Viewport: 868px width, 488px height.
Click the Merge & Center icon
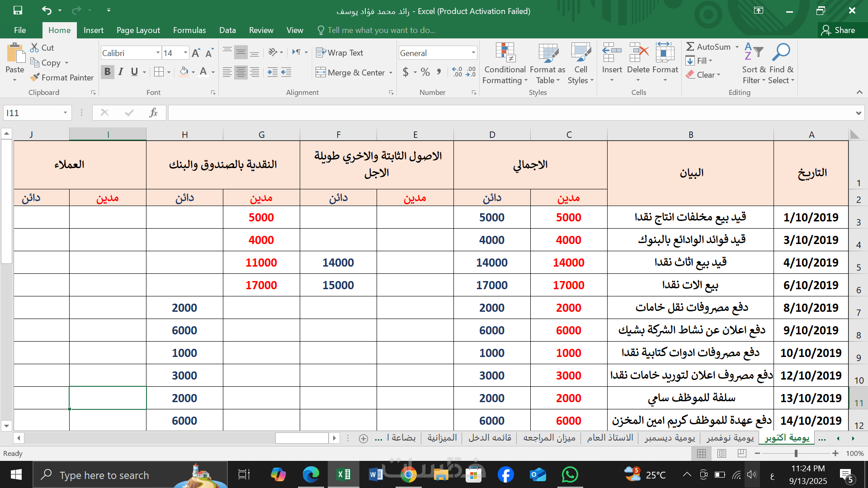(x=321, y=72)
